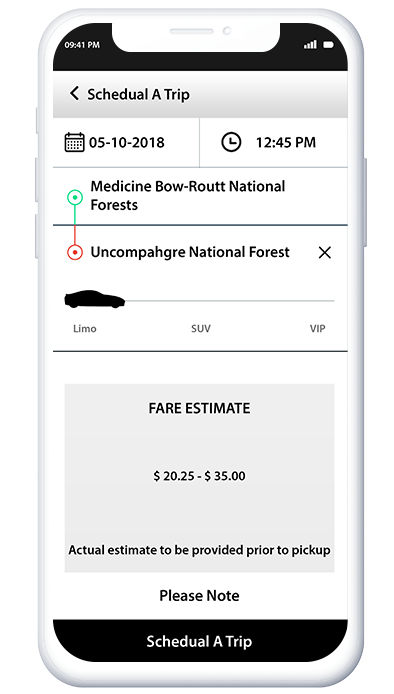Viewport: 394px width, 694px height.
Task: Tap the bottom Schedual A Trip button
Action: (200, 641)
